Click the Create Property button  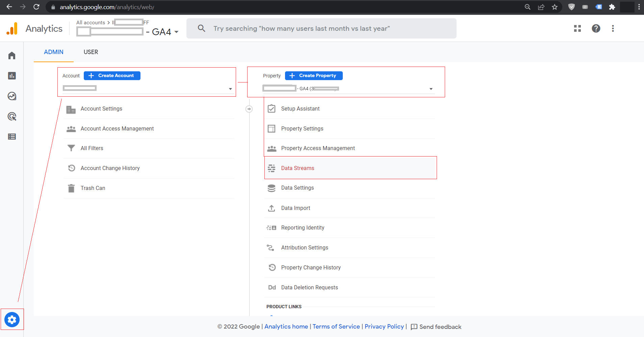click(x=314, y=76)
